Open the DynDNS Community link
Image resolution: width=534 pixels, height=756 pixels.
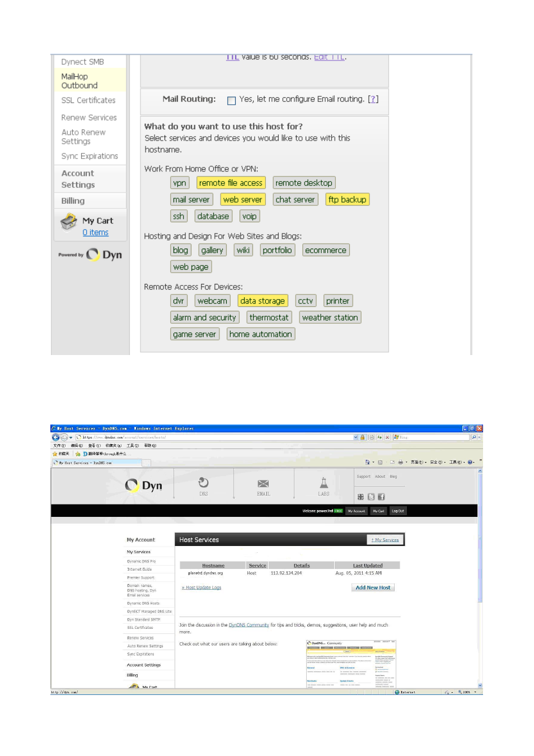click(x=249, y=625)
